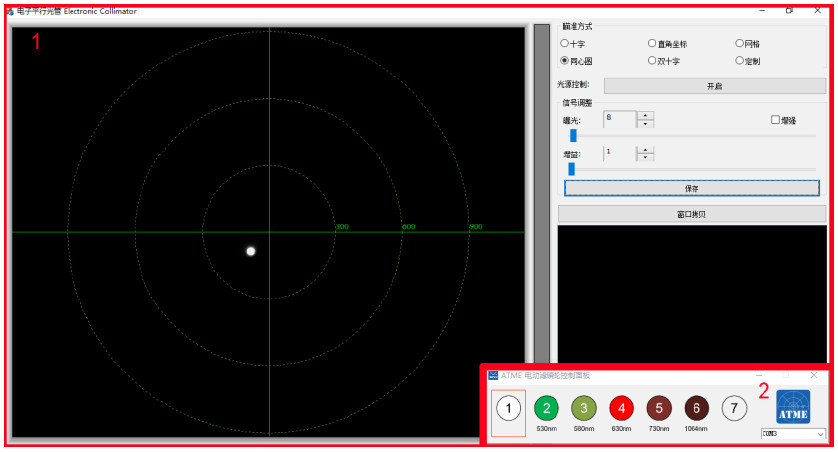Enable the 增强 checkbox

(x=775, y=120)
